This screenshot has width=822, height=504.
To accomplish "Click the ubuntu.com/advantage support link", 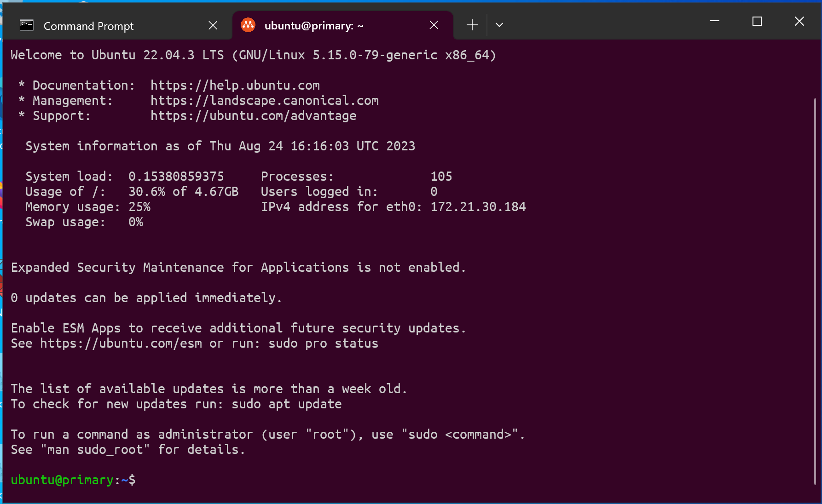I will (x=253, y=116).
